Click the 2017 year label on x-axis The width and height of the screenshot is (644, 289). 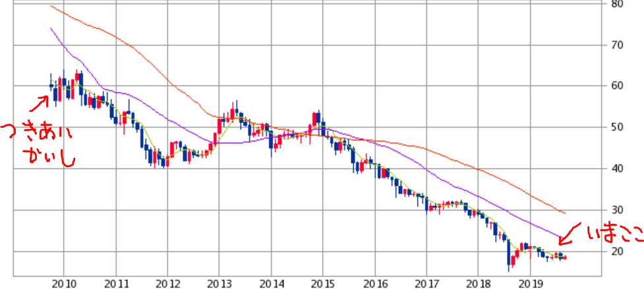[x=426, y=284]
